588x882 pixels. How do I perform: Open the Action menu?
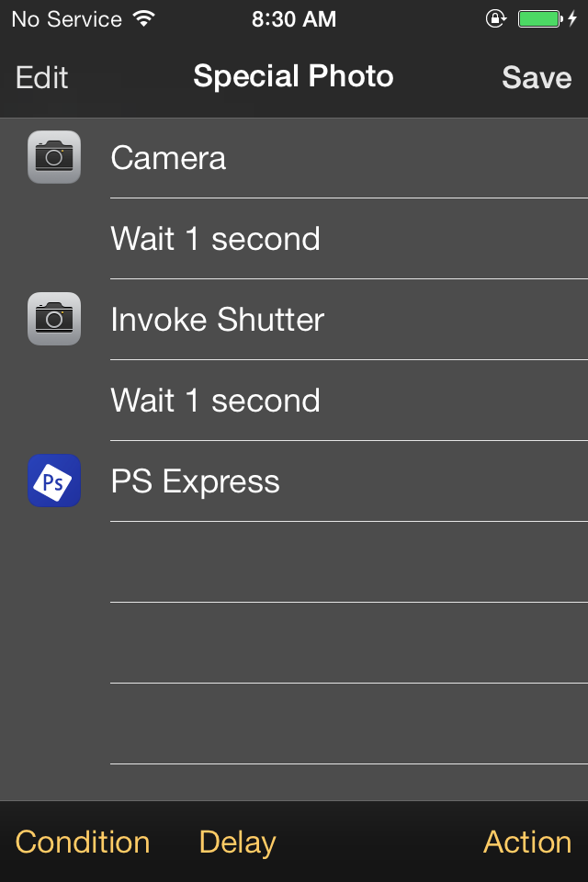(x=527, y=842)
